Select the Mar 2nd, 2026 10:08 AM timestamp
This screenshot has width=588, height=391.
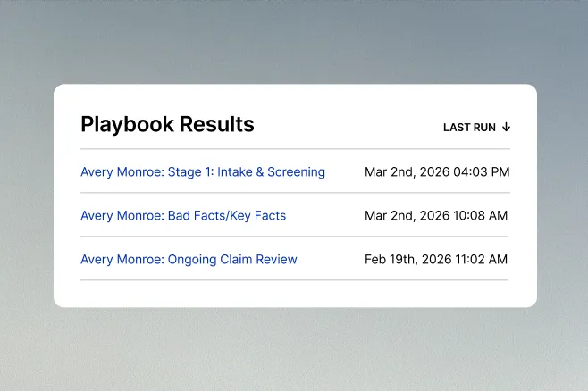tap(436, 215)
